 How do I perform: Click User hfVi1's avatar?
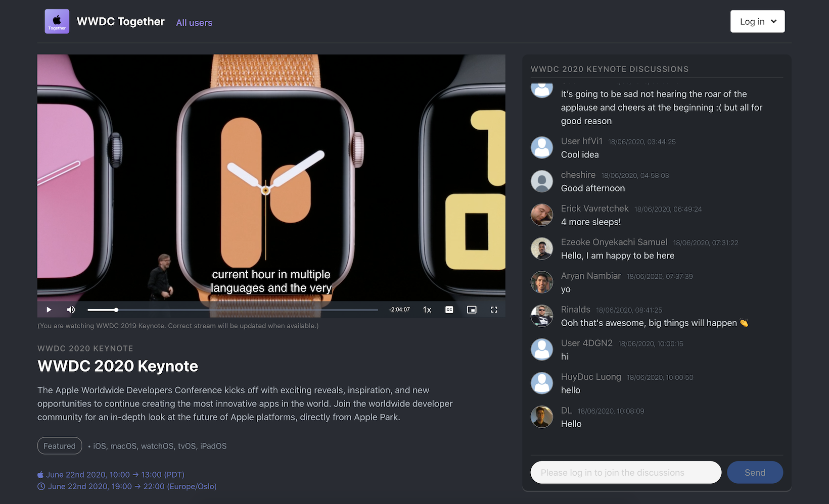[542, 147]
